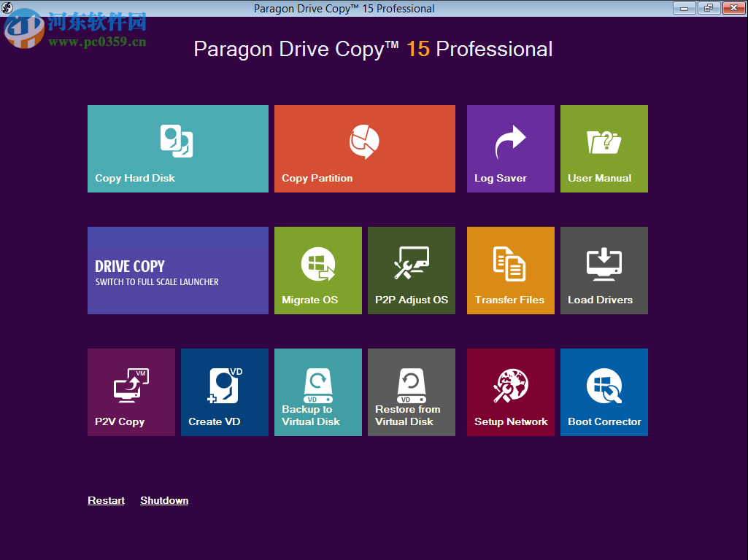Open the P2P Adjust OS tool
The image size is (748, 560).
coord(411,271)
